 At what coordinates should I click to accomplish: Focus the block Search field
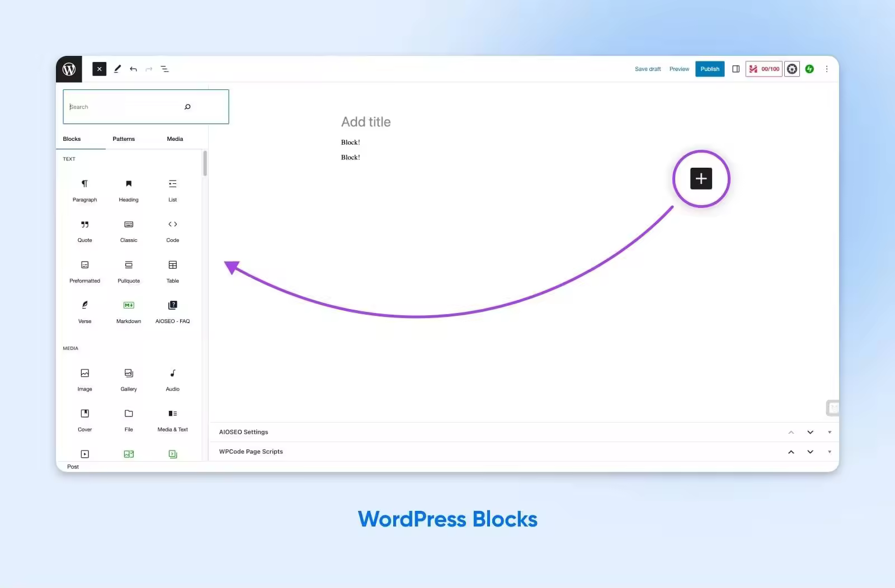tap(146, 107)
